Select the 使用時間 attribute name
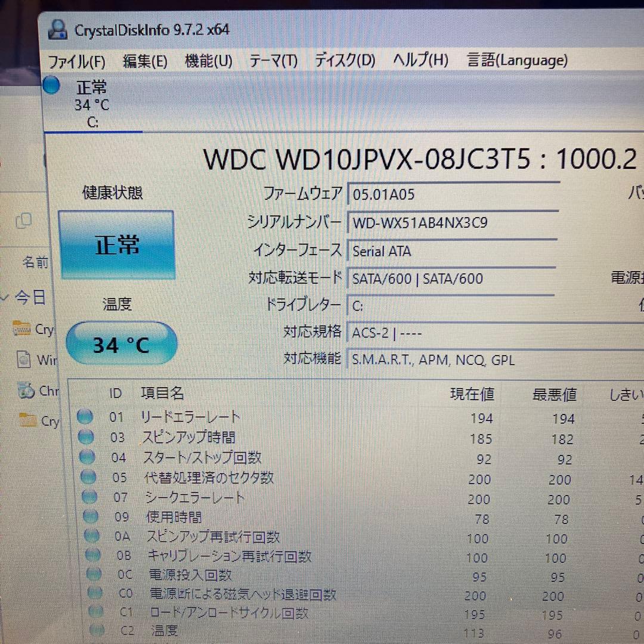The width and height of the screenshot is (644, 644). (174, 516)
